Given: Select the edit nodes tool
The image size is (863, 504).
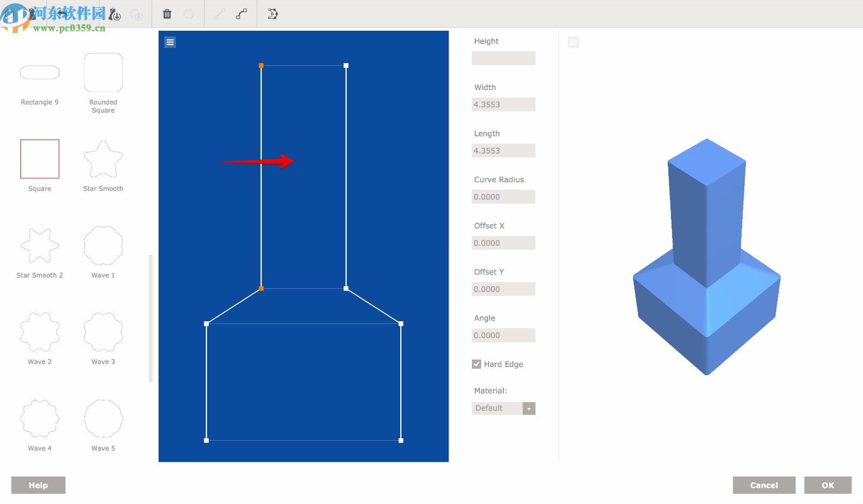Looking at the screenshot, I should click(272, 14).
